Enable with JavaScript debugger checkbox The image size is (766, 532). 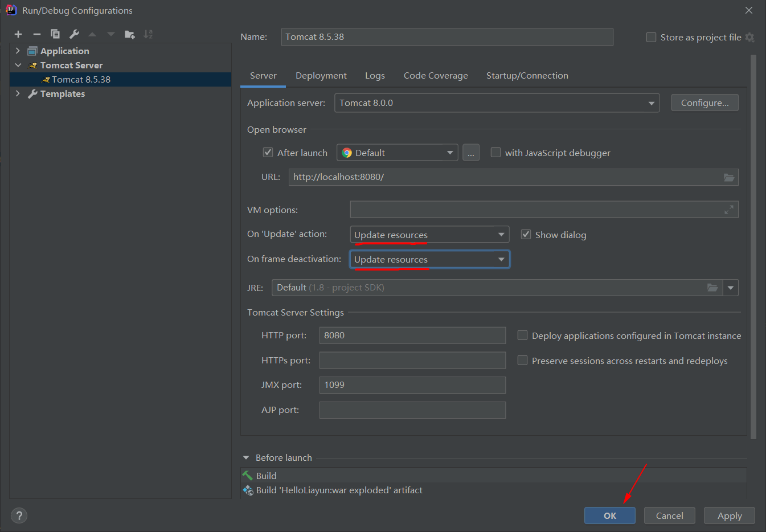[495, 153]
